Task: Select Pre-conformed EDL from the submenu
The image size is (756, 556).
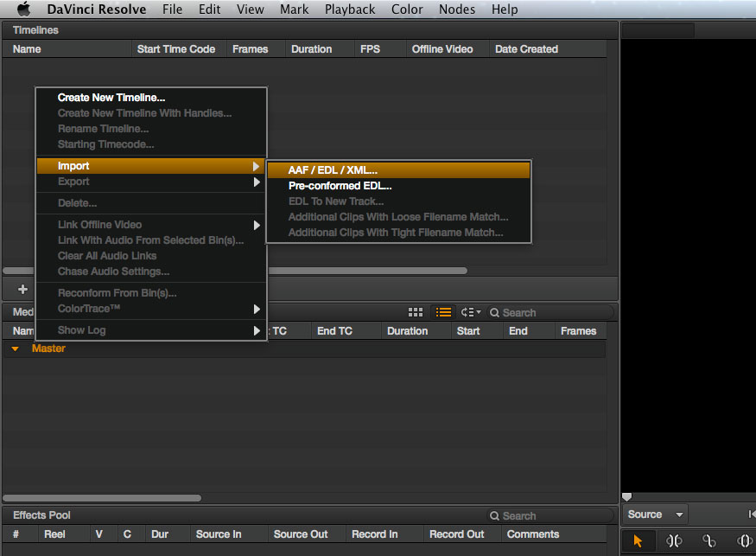Action: pos(340,186)
